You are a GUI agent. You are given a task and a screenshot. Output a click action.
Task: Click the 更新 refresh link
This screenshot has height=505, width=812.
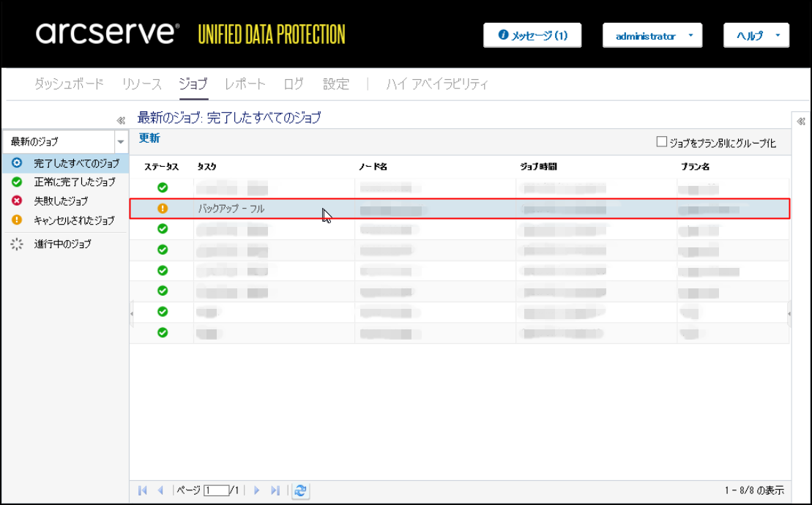click(x=149, y=138)
